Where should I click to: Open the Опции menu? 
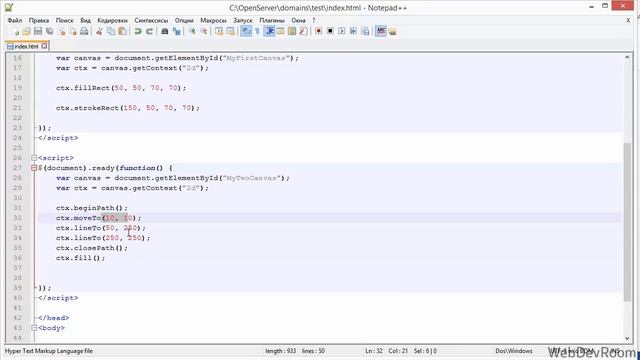[184, 20]
